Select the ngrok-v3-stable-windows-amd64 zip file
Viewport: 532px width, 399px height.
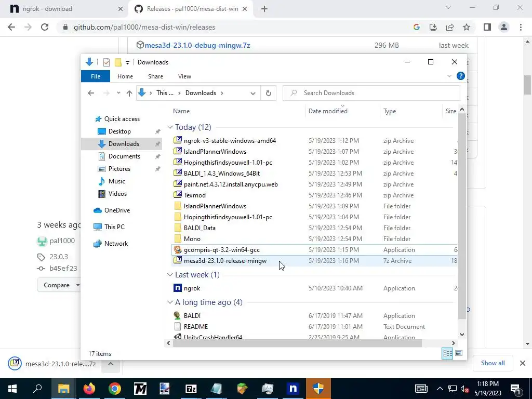coord(230,140)
